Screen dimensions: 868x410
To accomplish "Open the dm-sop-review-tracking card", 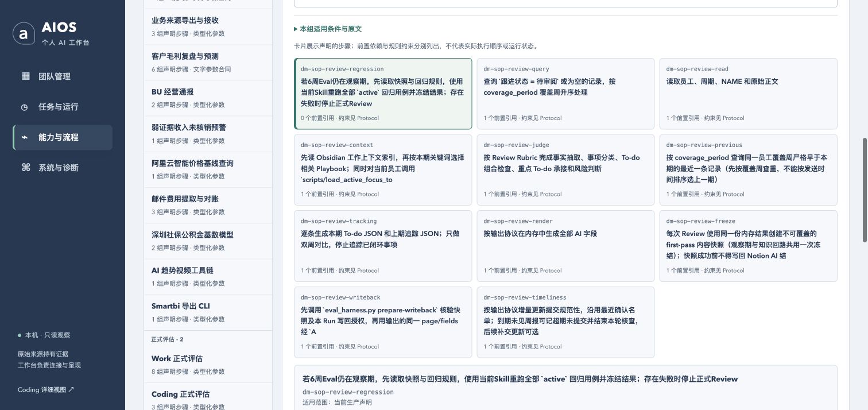I will pos(383,246).
